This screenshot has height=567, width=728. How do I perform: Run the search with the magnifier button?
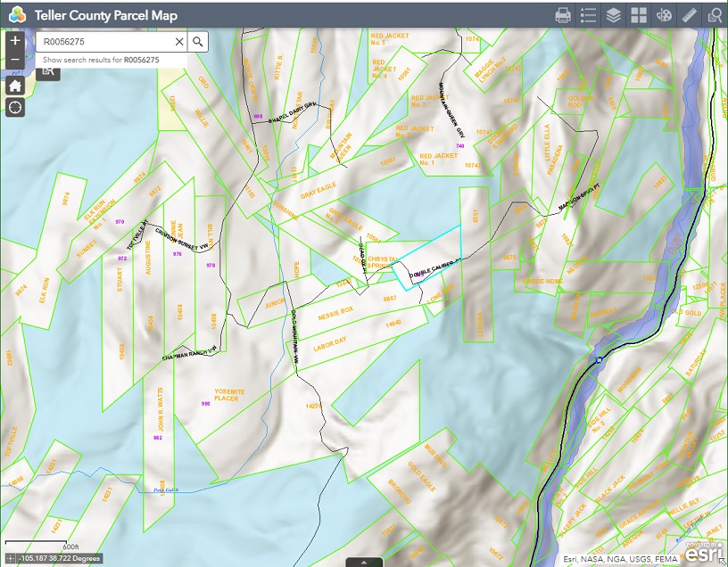pyautogui.click(x=197, y=41)
